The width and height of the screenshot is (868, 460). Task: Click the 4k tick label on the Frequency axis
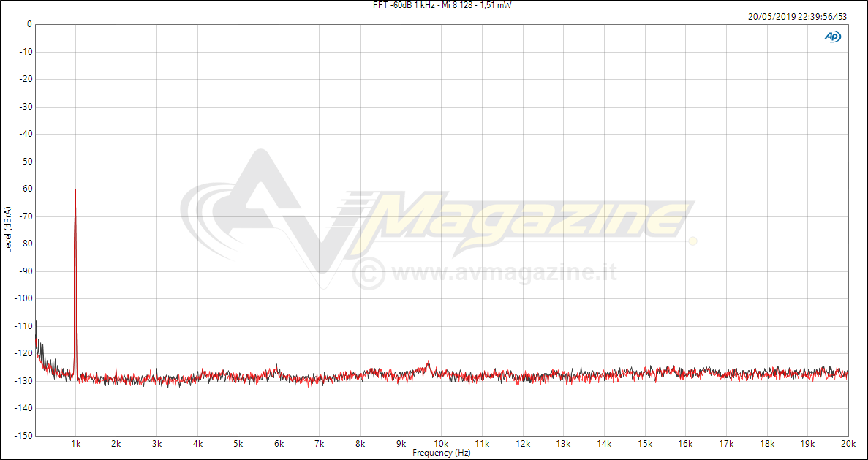pos(197,444)
